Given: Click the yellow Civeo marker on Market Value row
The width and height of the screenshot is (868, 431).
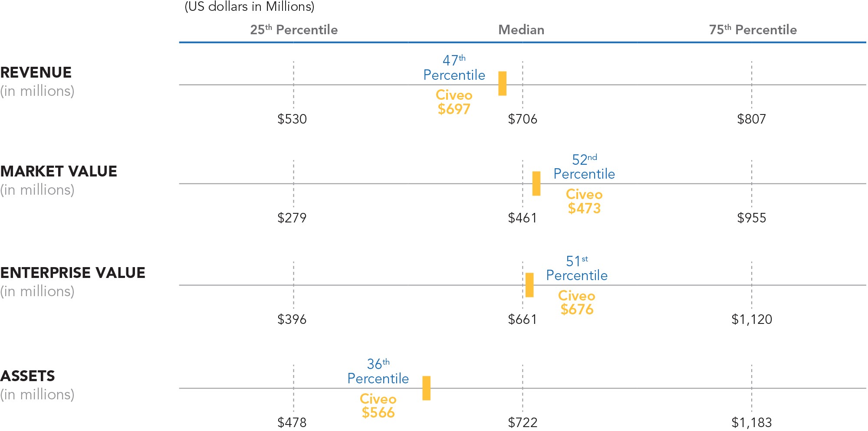Looking at the screenshot, I should click(536, 183).
